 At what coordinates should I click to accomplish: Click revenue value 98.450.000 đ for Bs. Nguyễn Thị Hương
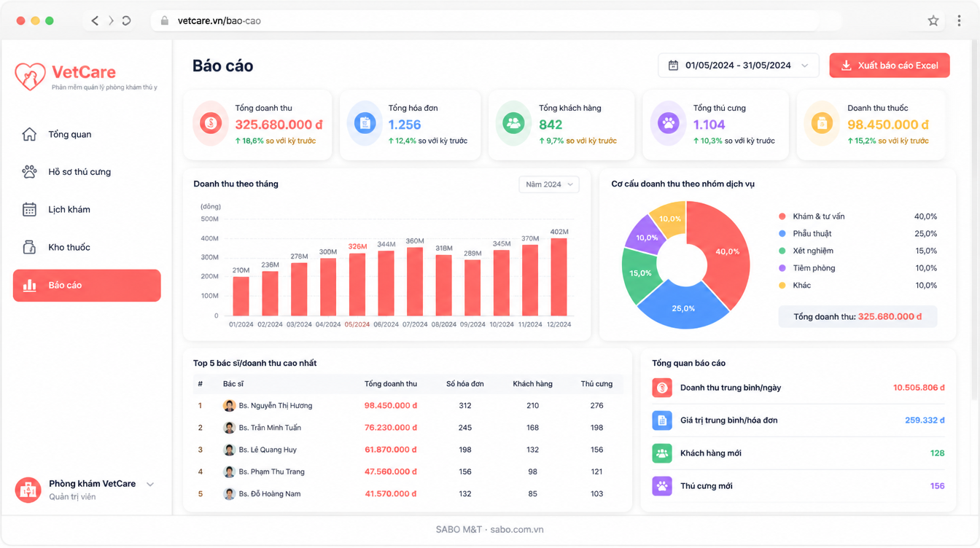[x=391, y=406]
